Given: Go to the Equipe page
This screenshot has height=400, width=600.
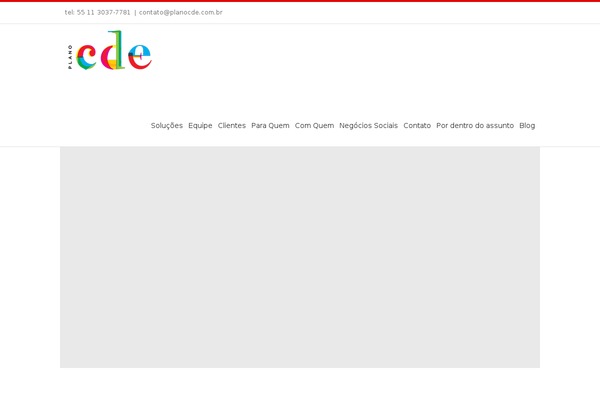Looking at the screenshot, I should [200, 126].
